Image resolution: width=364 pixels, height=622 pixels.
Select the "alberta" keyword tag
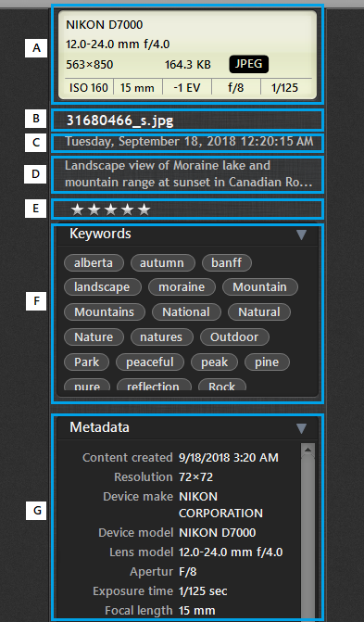pyautogui.click(x=94, y=262)
